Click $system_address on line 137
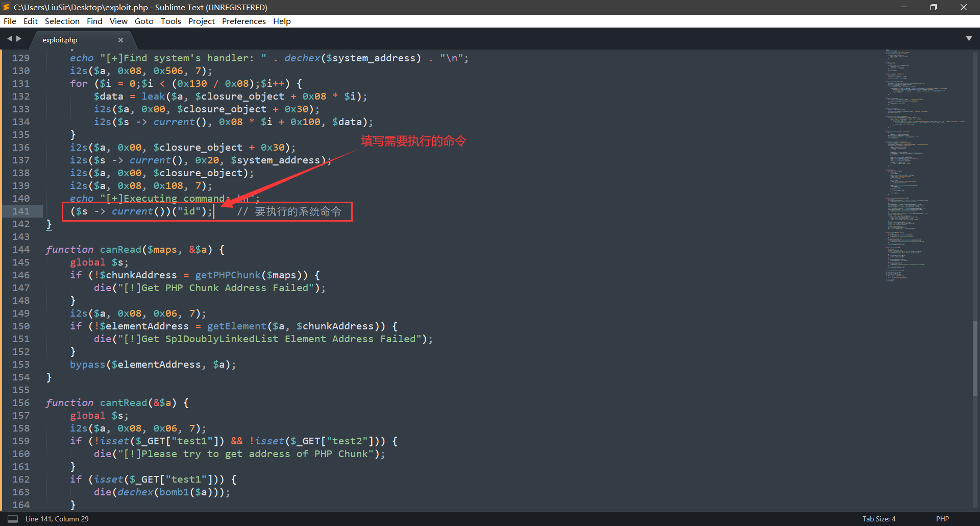Image resolution: width=980 pixels, height=526 pixels. (275, 160)
